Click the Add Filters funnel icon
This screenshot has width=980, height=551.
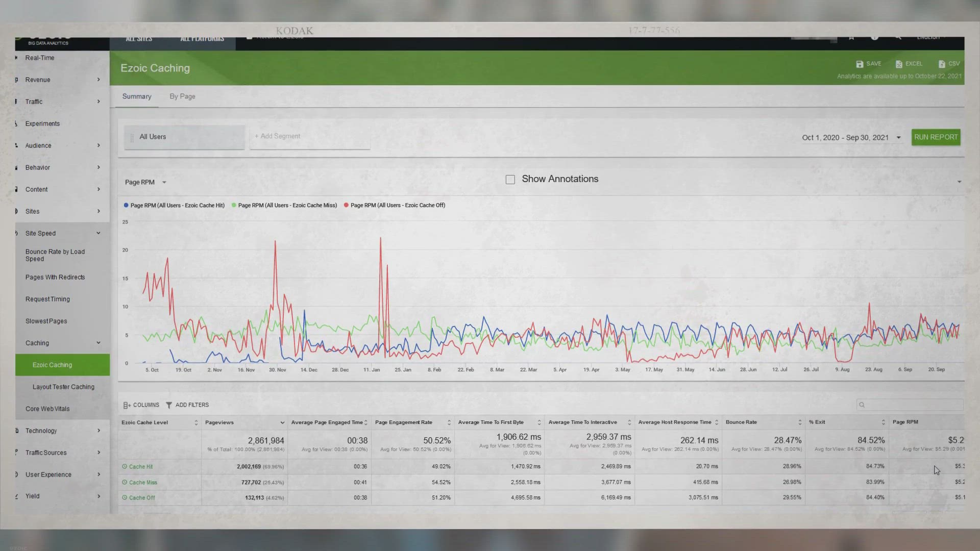click(x=169, y=405)
